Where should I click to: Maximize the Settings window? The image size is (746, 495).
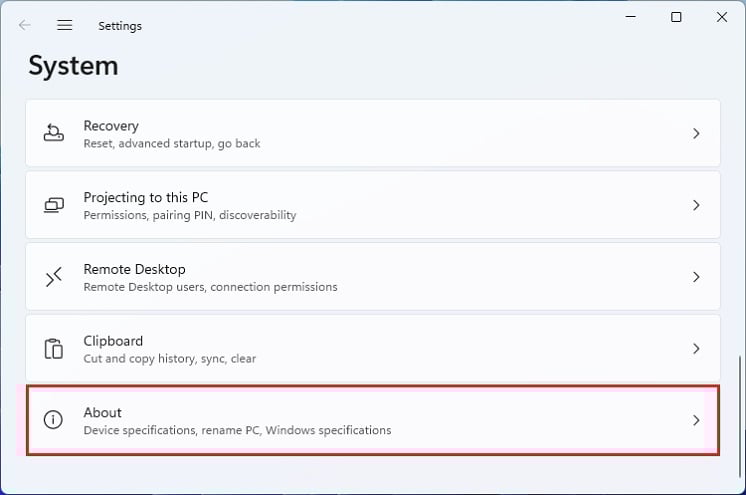(676, 17)
